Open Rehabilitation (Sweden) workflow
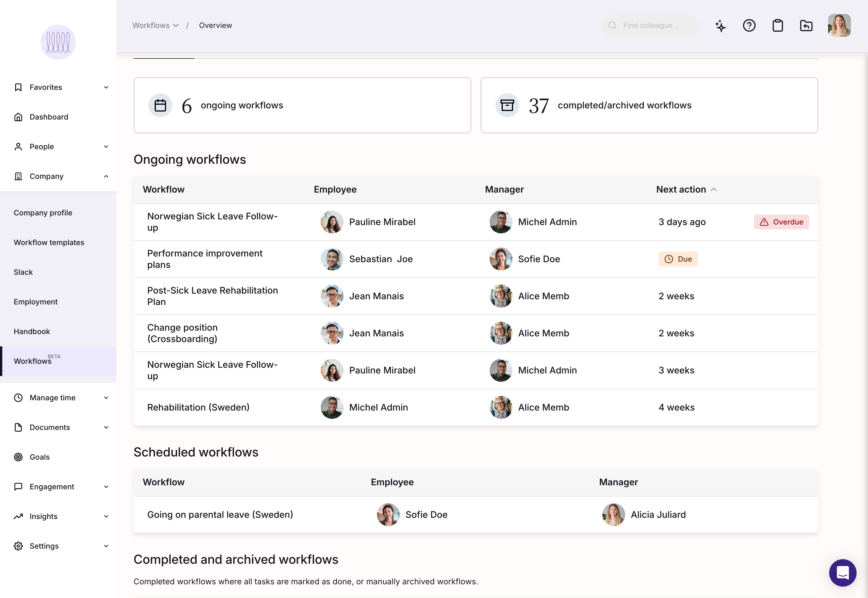The width and height of the screenshot is (868, 598). [x=198, y=407]
